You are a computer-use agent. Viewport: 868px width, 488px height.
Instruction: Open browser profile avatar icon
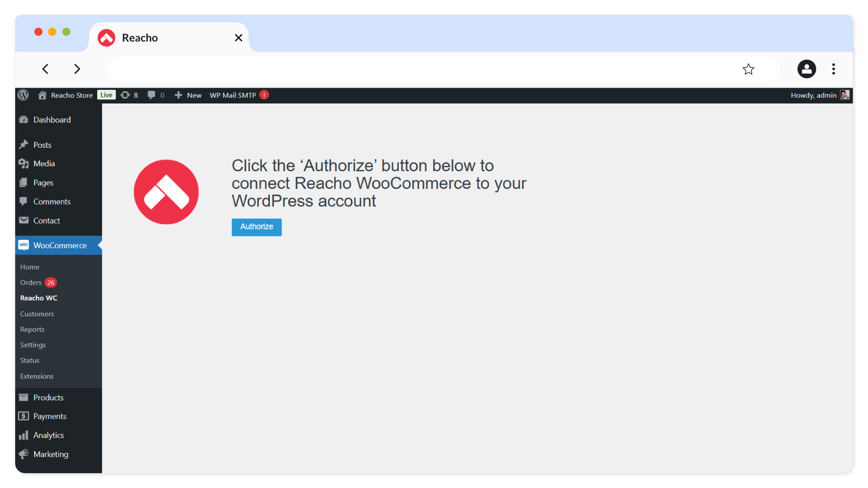click(806, 69)
